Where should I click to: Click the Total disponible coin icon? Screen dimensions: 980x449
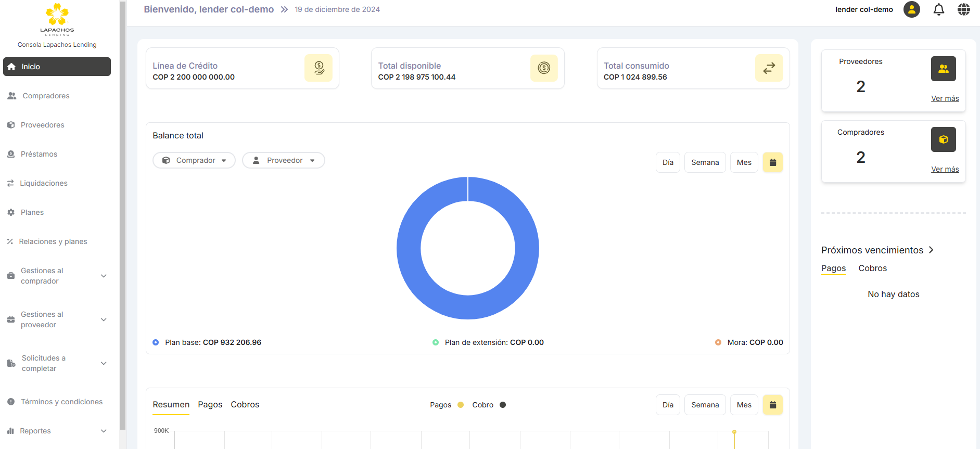[544, 68]
